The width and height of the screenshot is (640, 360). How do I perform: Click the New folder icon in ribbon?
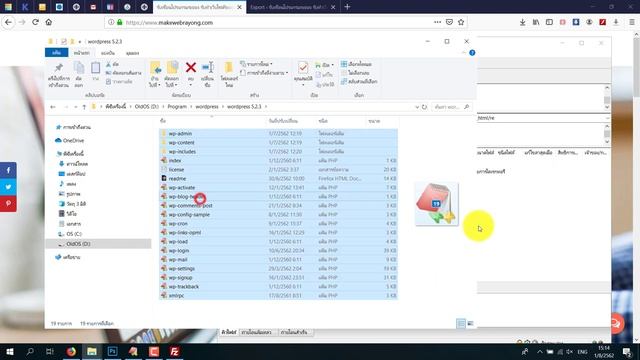229,67
